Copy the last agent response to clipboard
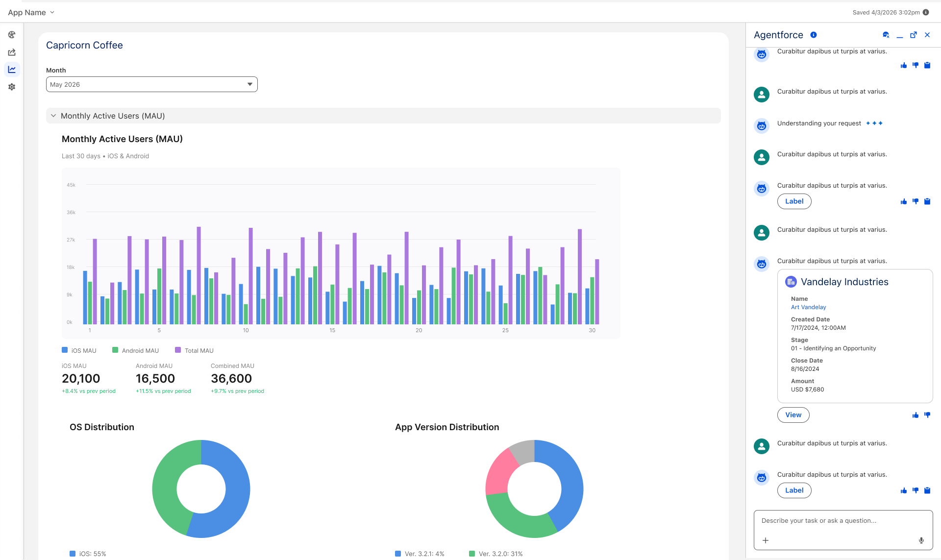The image size is (941, 560). pos(927,490)
